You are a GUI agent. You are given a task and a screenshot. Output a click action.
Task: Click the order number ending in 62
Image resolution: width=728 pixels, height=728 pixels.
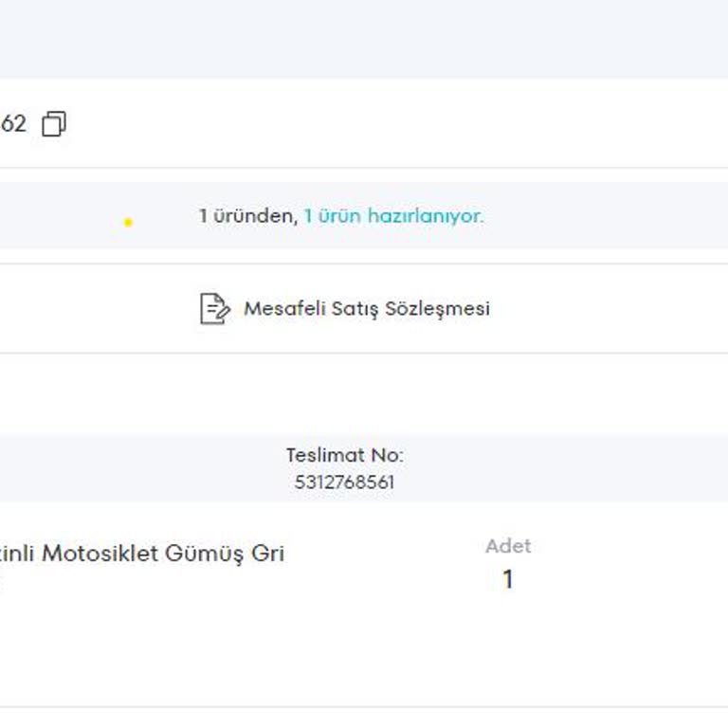13,124
